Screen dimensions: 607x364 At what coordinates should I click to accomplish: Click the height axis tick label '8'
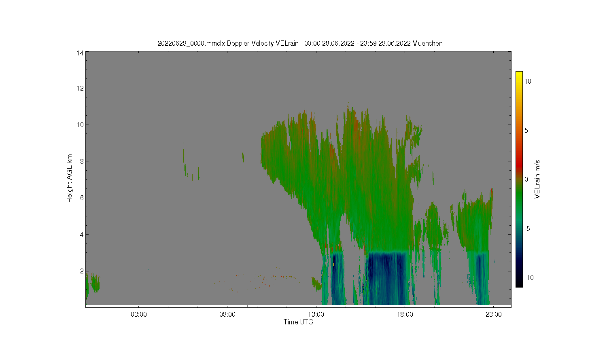tap(82, 161)
